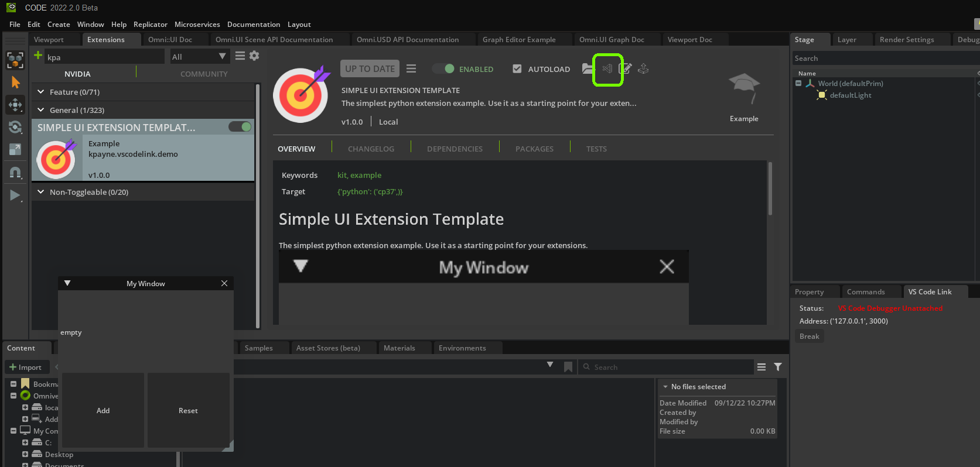Click the selection mode cubes icon in left toolbar

[15, 60]
